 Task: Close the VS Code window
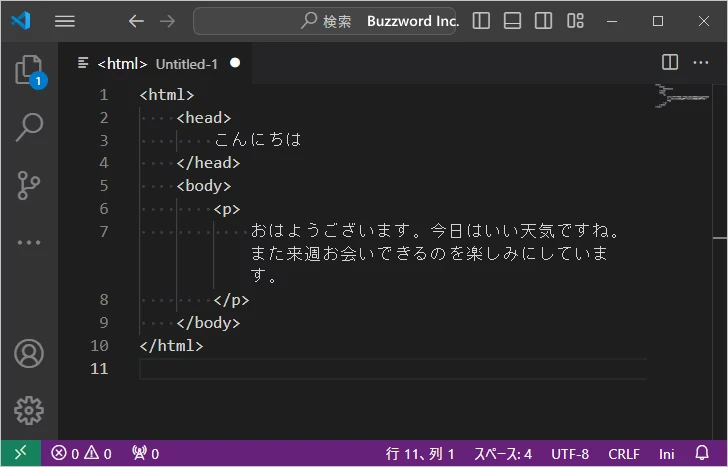(x=704, y=21)
